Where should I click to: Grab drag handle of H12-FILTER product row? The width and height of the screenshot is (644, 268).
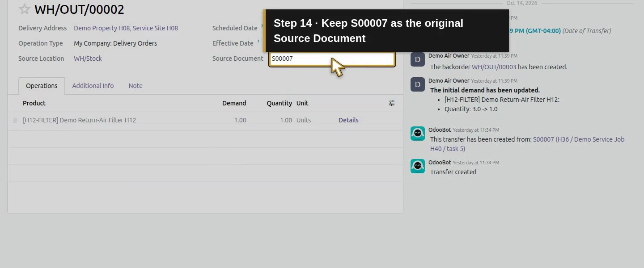15,121
